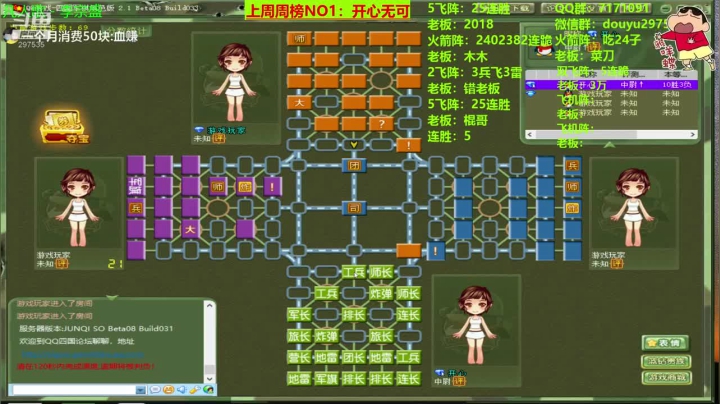Click the blue 师 piece
The width and height of the screenshot is (720, 404).
572,187
